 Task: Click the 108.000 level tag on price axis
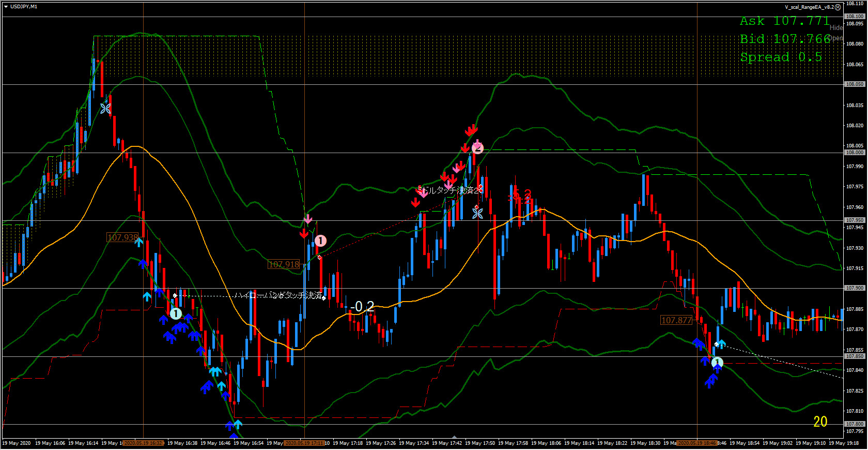pyautogui.click(x=855, y=153)
